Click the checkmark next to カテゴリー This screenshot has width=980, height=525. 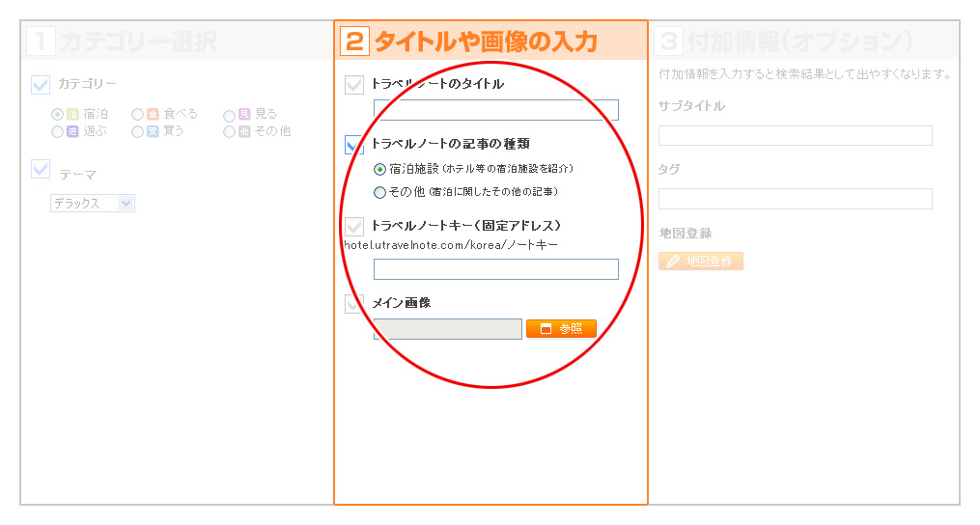click(41, 84)
